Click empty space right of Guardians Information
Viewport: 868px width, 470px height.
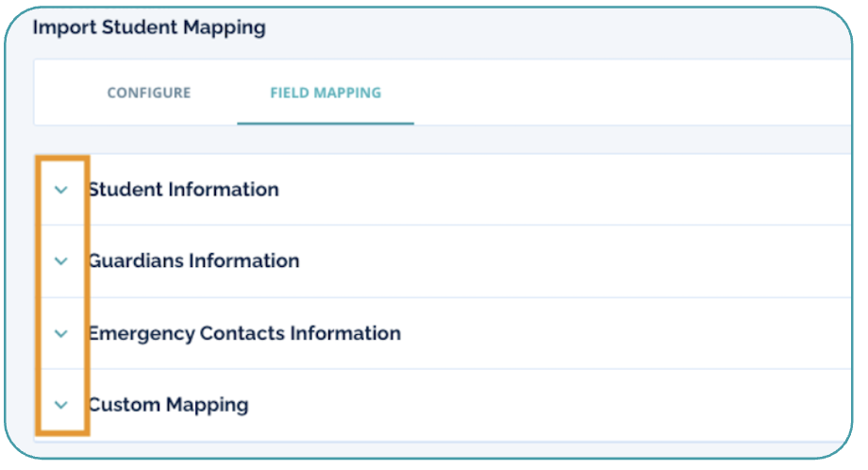click(x=566, y=261)
